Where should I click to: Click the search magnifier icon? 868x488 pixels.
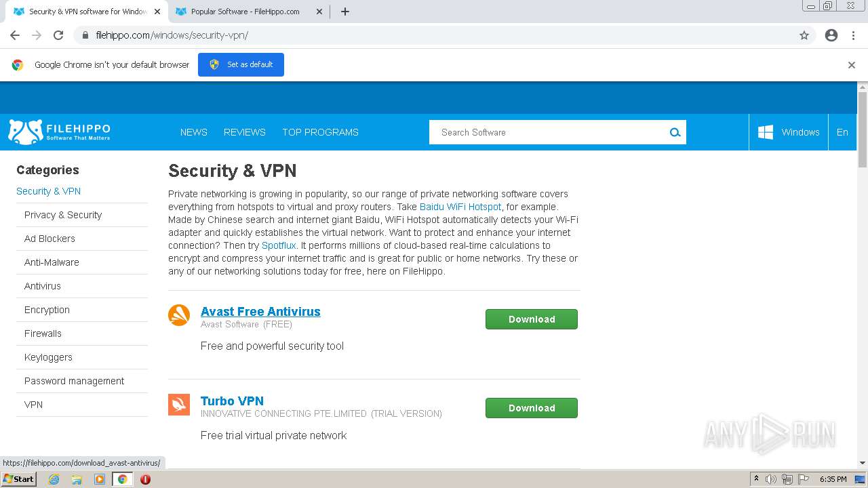(x=675, y=132)
